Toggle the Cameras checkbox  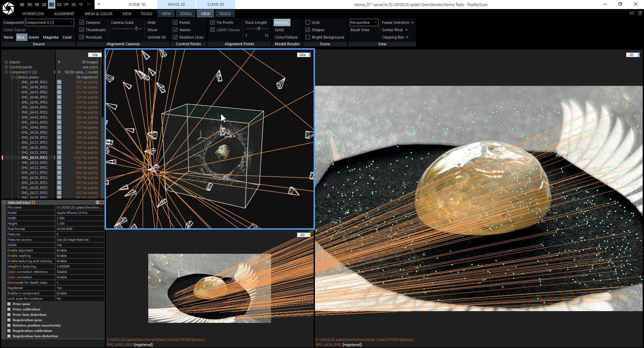pos(82,22)
